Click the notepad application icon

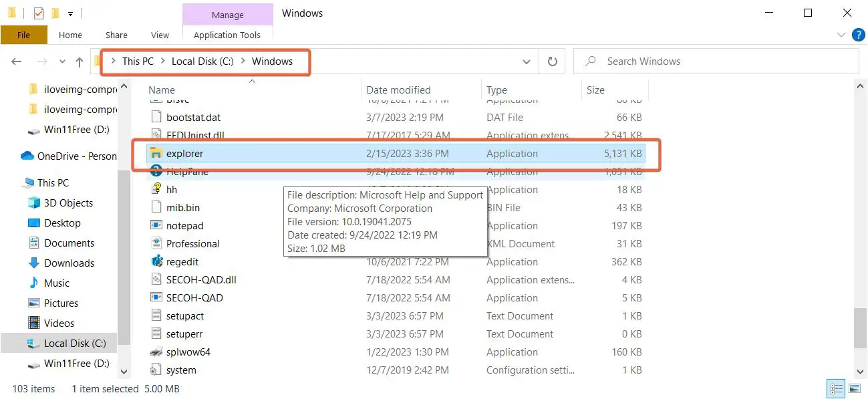point(156,225)
